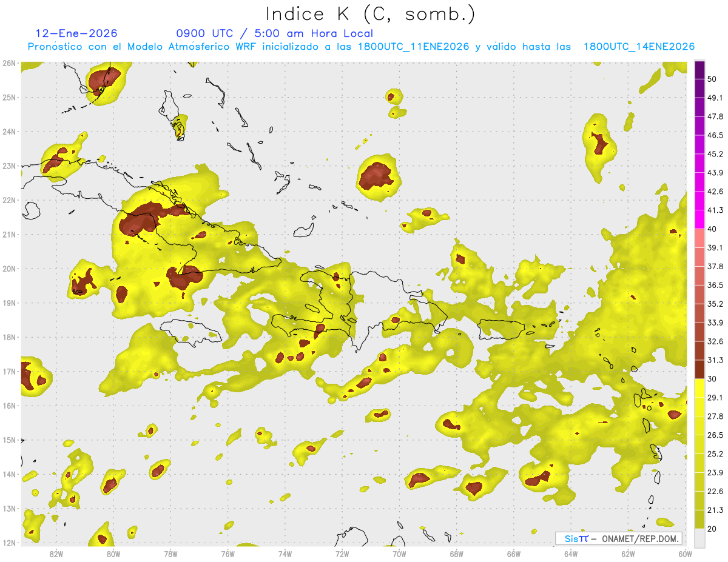728x562 pixels.
Task: Click the latitude axis label "17N"
Action: point(9,371)
